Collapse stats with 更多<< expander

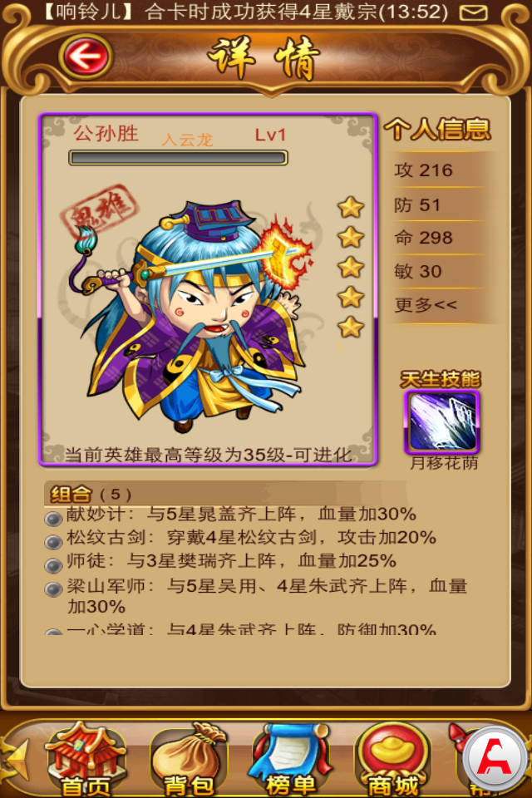(426, 305)
